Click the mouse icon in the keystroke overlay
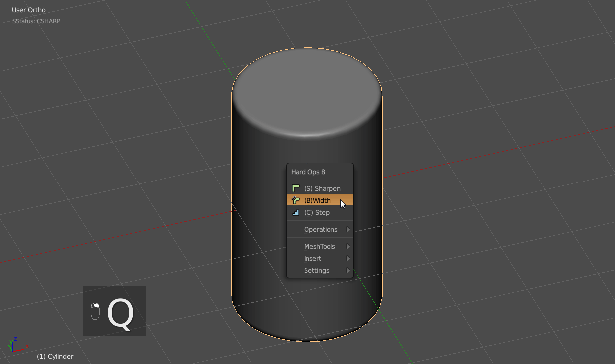This screenshot has height=364, width=615. pyautogui.click(x=95, y=311)
